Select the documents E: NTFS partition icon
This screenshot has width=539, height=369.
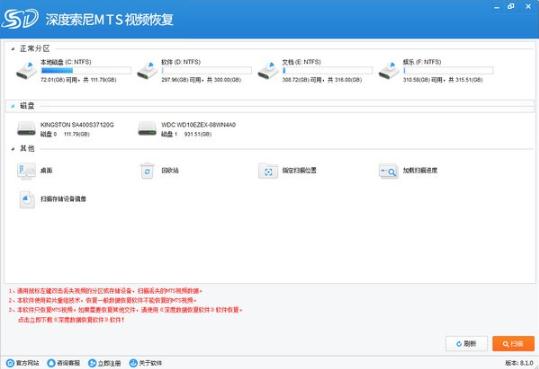tap(268, 70)
